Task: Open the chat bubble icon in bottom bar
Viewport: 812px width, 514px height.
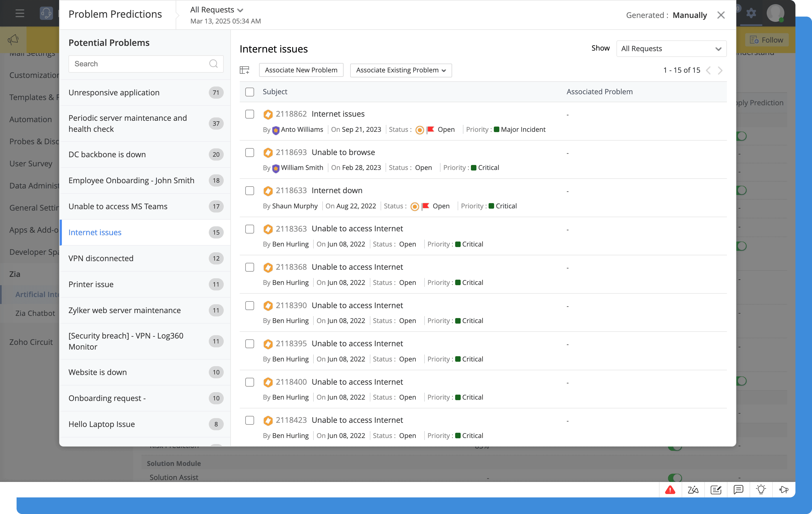Action: pyautogui.click(x=738, y=489)
